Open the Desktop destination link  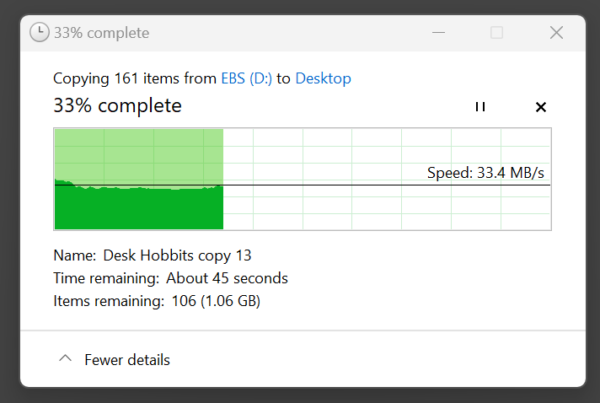pos(323,78)
